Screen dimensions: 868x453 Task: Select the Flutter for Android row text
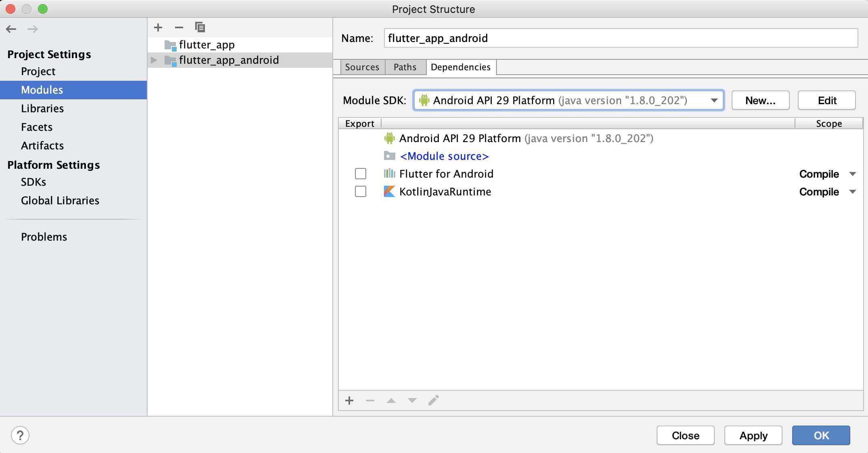click(x=446, y=174)
